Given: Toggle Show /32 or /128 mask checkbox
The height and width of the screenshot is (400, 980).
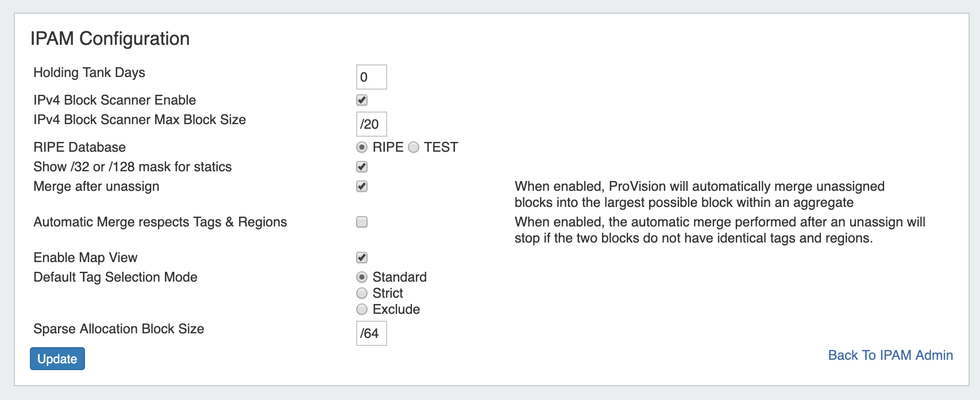Looking at the screenshot, I should pos(362,167).
